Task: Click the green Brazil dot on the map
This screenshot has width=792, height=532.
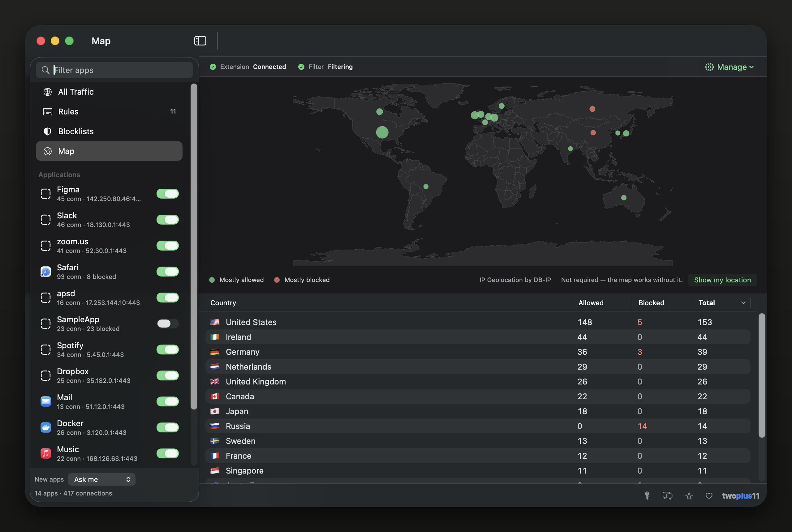Action: pyautogui.click(x=426, y=187)
